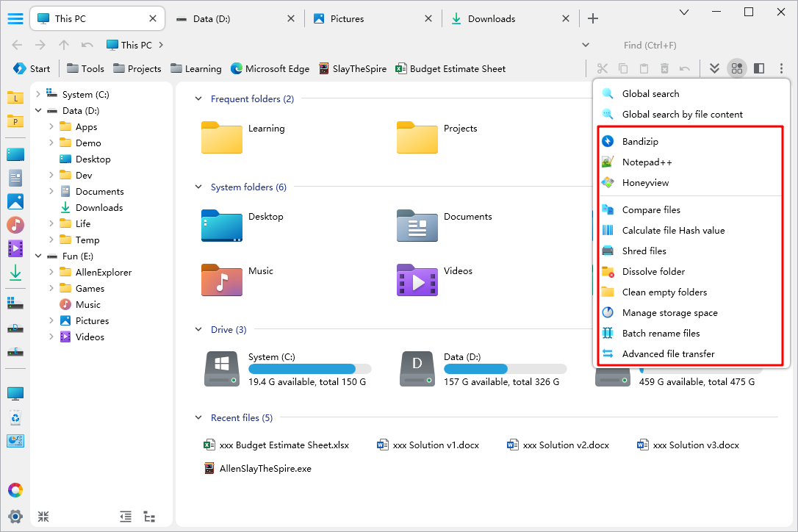The width and height of the screenshot is (798, 532).
Task: Click the Music icon in left sidebar
Action: pos(15,225)
